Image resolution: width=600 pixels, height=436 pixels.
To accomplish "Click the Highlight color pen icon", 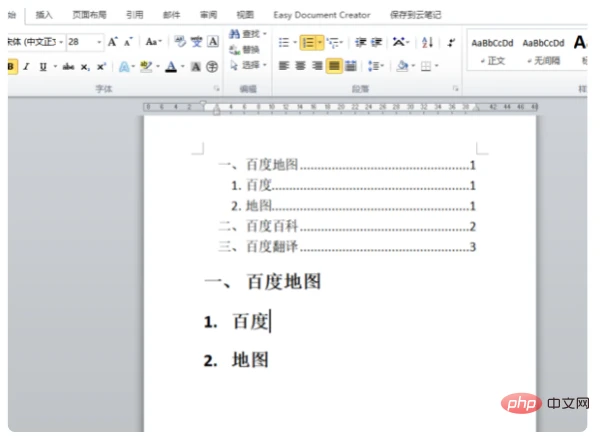I will click(x=146, y=67).
